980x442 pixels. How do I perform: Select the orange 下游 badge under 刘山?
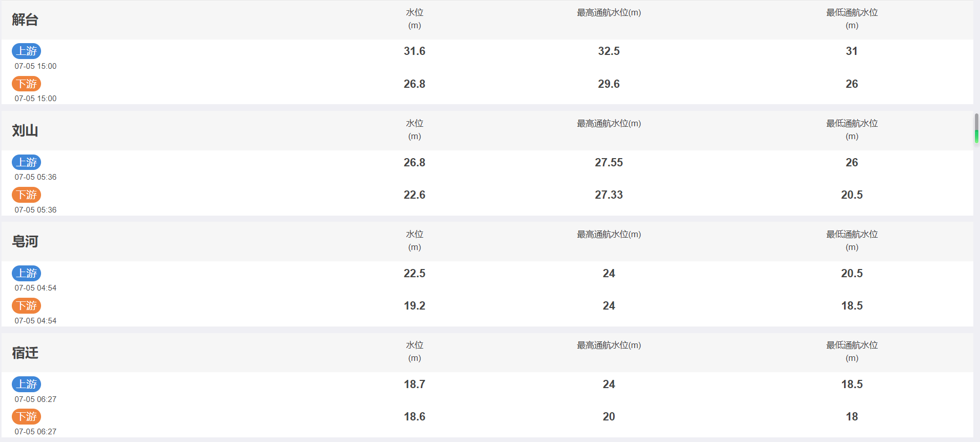coord(27,195)
